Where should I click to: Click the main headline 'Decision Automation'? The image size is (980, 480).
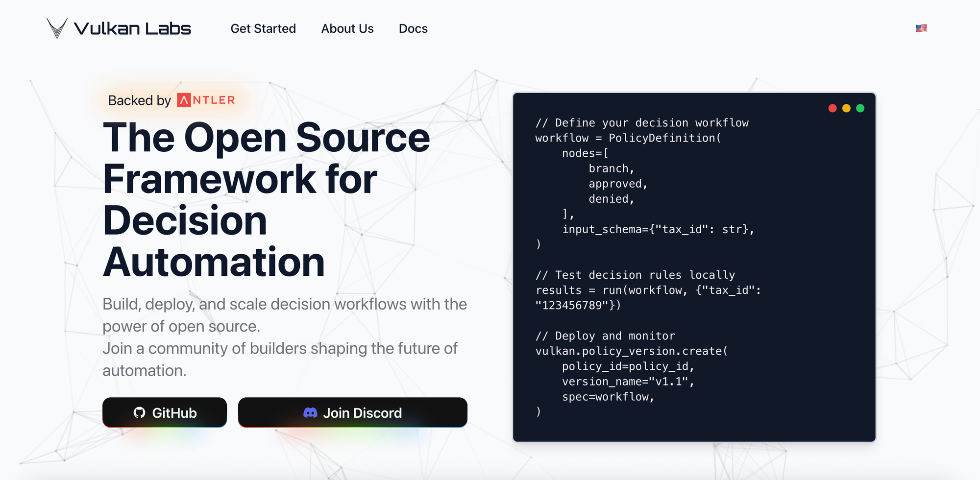click(214, 241)
